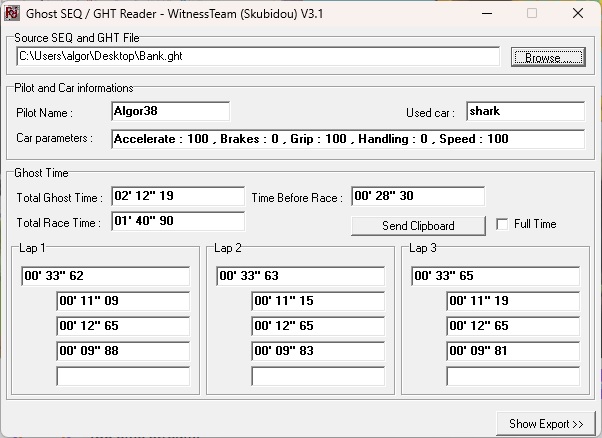Click the Car parameters label
The height and width of the screenshot is (438, 602).
coord(54,138)
